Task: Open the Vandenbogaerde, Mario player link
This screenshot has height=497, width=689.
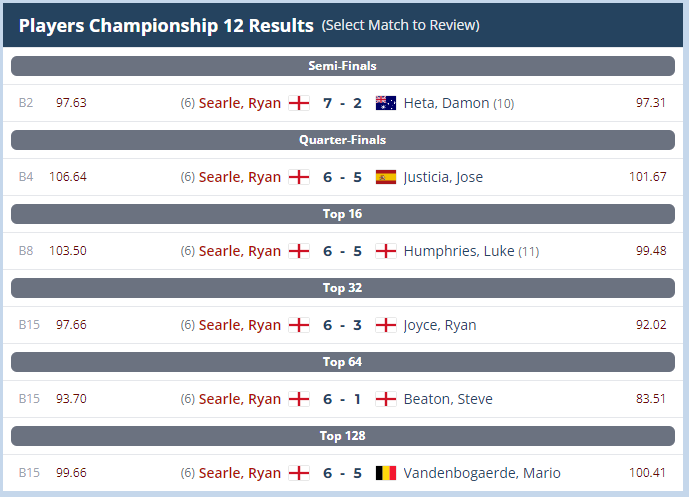Action: pos(482,473)
